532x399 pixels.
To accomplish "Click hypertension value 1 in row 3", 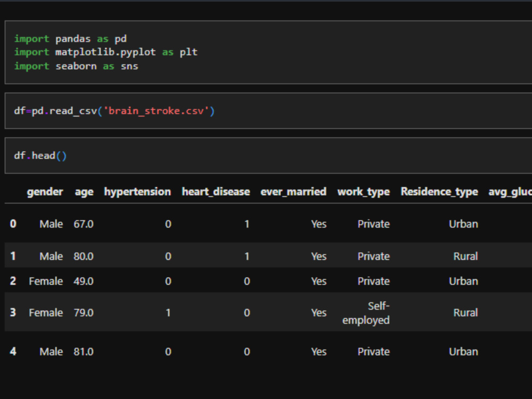I will point(168,312).
